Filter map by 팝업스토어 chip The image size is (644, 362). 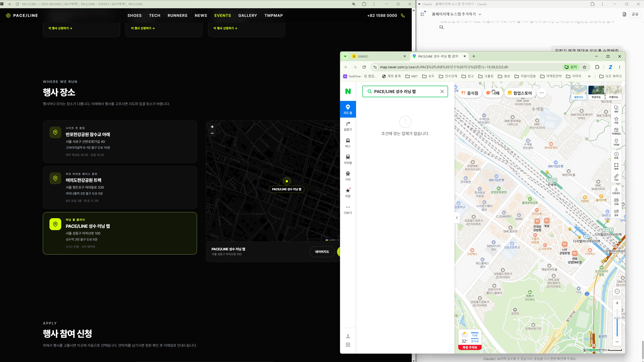(x=520, y=93)
